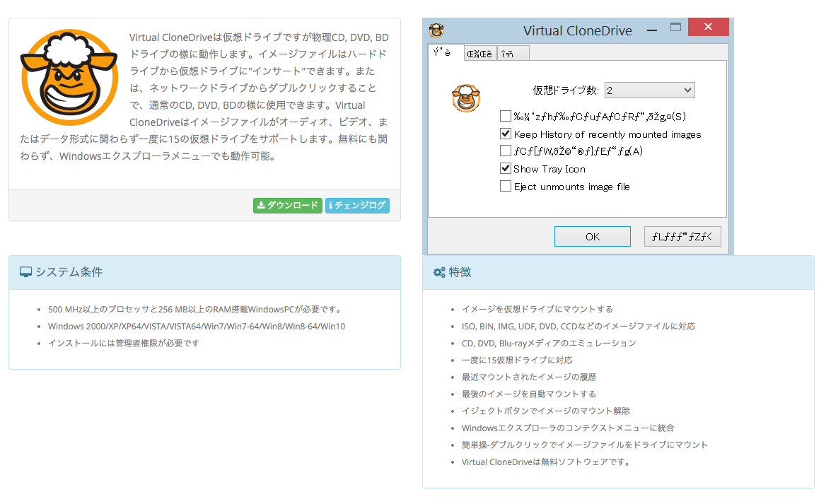Click the CD, DVD, Blu-ray emulation line
826x504 pixels.
point(549,343)
